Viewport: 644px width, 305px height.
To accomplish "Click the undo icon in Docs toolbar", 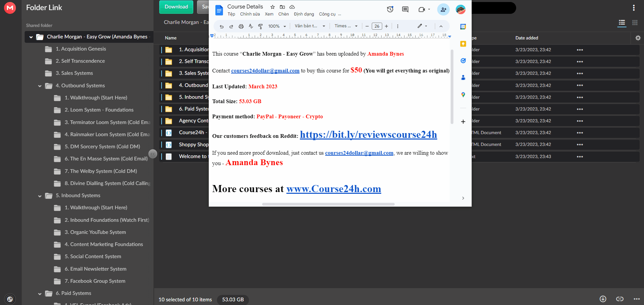I will [x=222, y=26].
